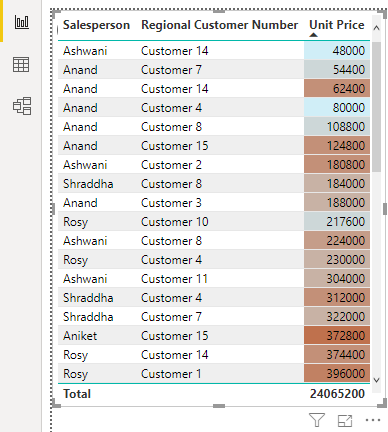Click the top-center resize handle of table

219,11
